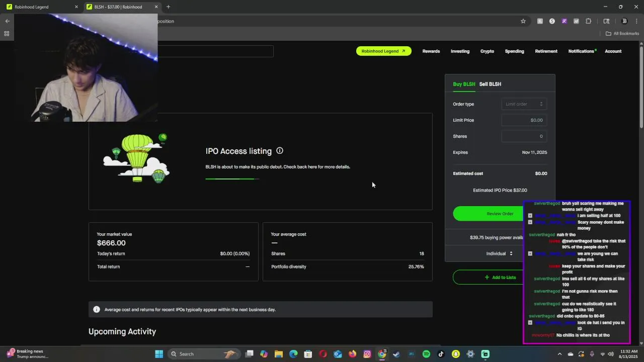The width and height of the screenshot is (644, 362).
Task: Switch to the Robinhood Legend browser tab
Action: point(42,7)
